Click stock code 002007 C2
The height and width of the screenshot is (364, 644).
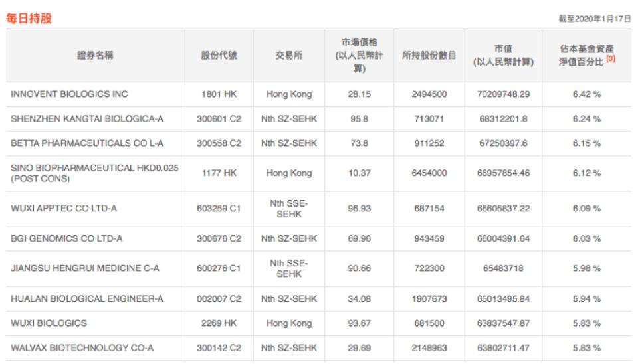[219, 298]
